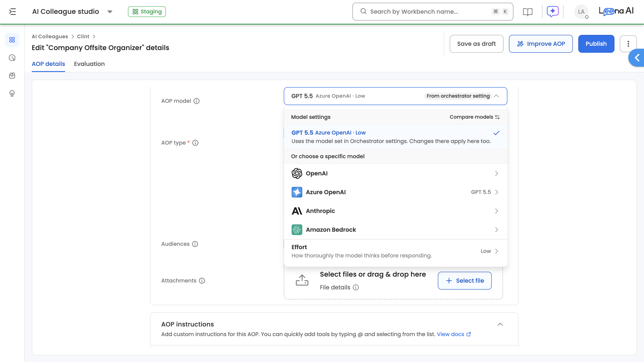Open the documentation book icon
Viewport: 644px width, 362px height.
click(x=527, y=12)
